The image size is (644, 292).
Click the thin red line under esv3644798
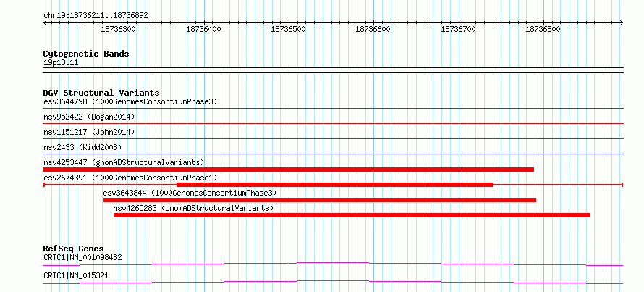tap(333, 109)
